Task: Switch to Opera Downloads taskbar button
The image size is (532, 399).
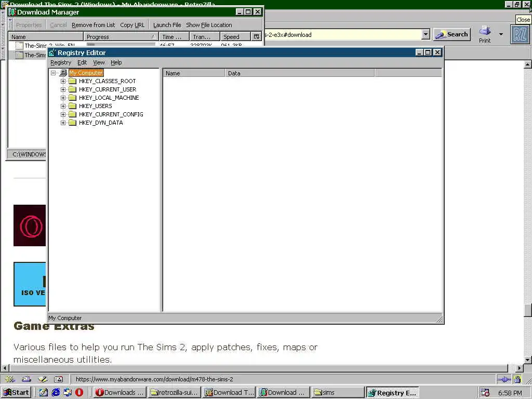Action: 120,393
